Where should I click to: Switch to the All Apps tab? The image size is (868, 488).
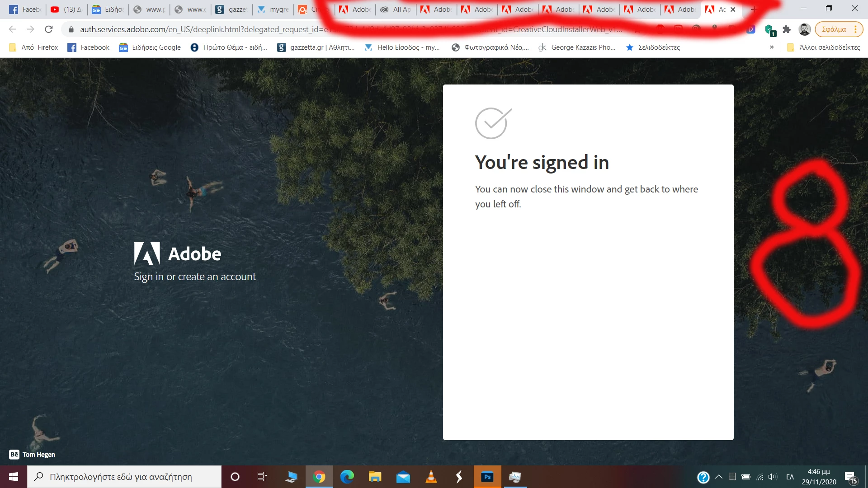click(396, 9)
